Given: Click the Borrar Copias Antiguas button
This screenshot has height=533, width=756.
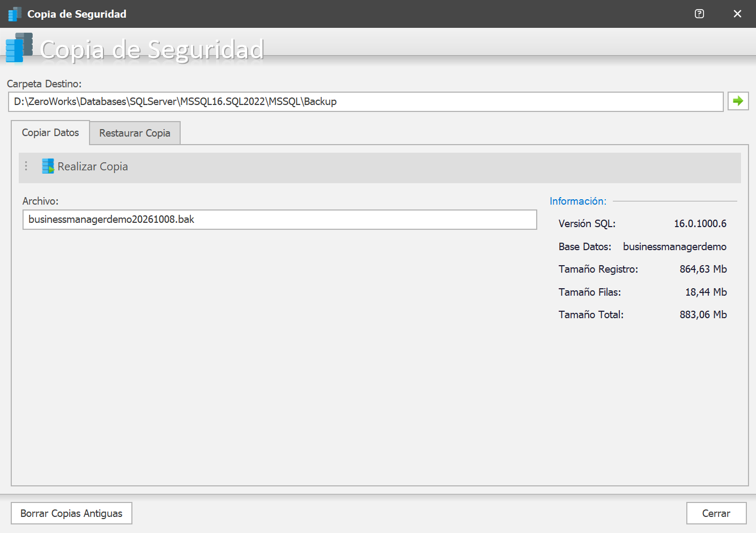Looking at the screenshot, I should click(71, 513).
